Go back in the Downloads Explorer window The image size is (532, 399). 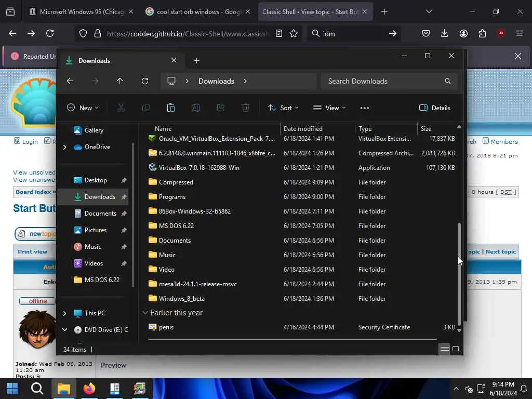tap(70, 81)
